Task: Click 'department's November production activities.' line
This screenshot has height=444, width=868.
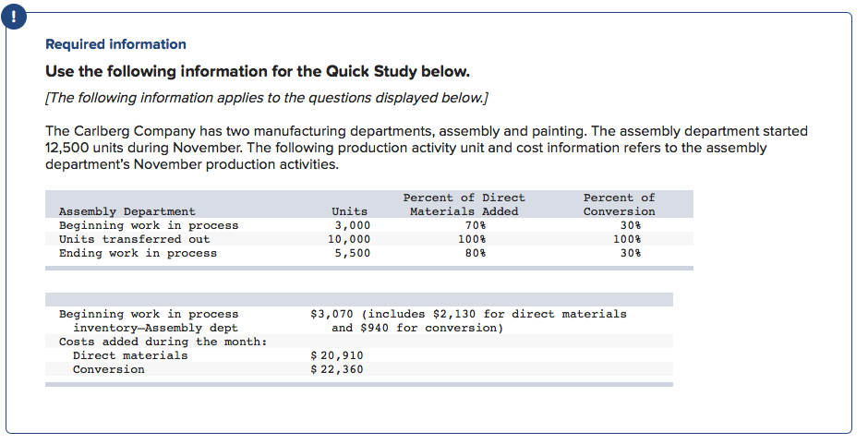Action: click(x=191, y=164)
